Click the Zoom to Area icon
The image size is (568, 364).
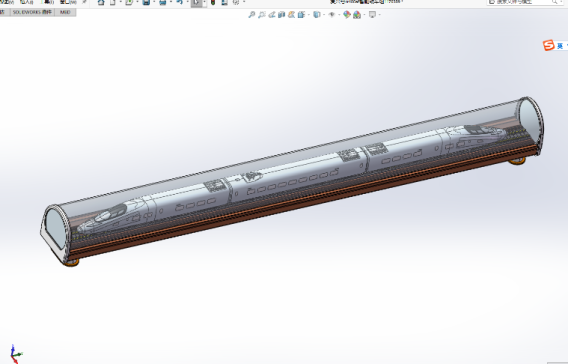pos(262,14)
